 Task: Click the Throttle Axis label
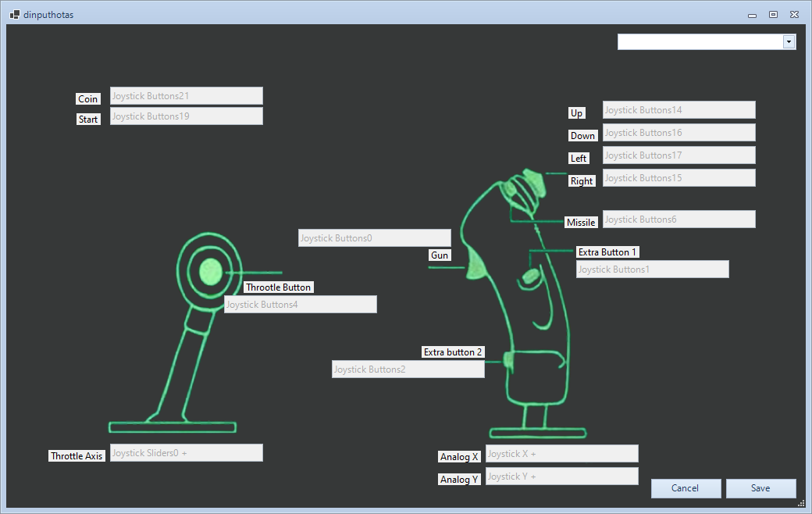pos(77,456)
